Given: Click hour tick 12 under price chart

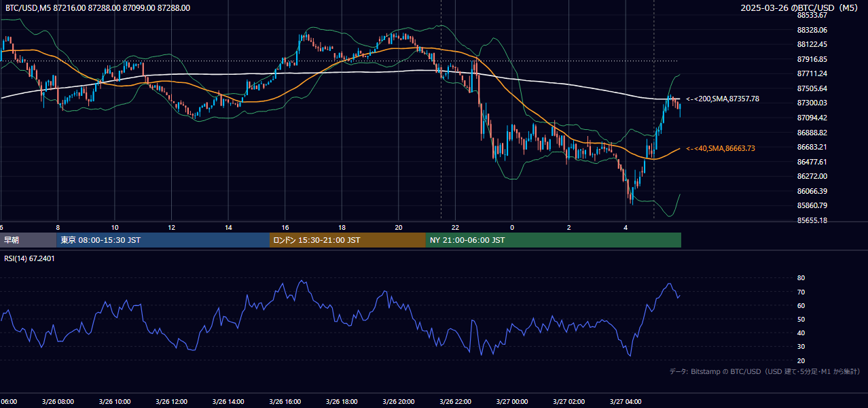Looking at the screenshot, I should [x=172, y=227].
